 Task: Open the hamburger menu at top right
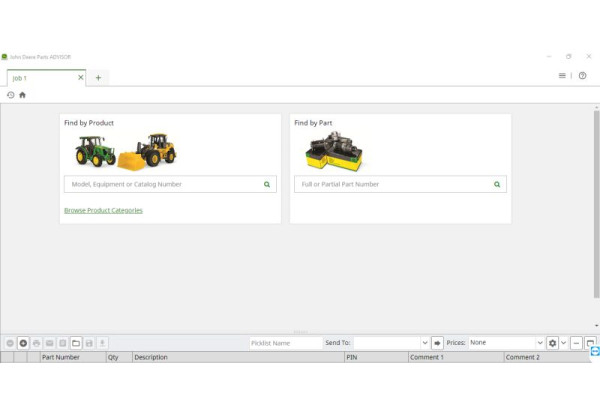click(x=562, y=76)
